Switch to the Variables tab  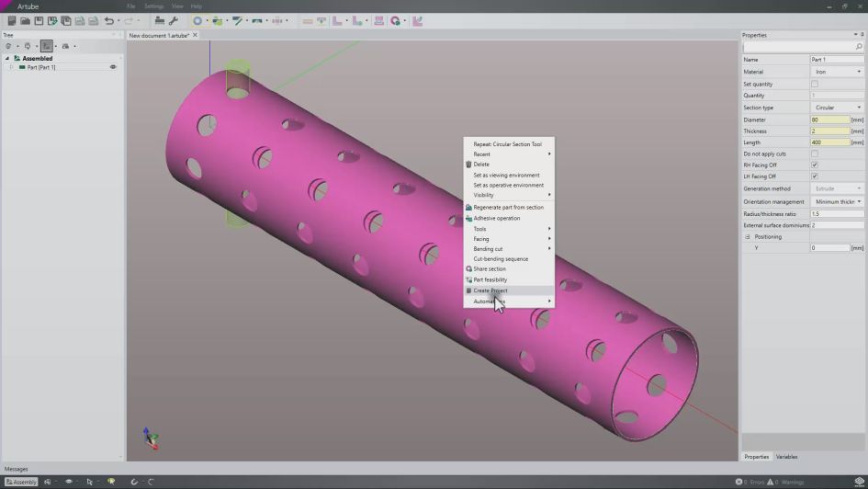tap(786, 457)
